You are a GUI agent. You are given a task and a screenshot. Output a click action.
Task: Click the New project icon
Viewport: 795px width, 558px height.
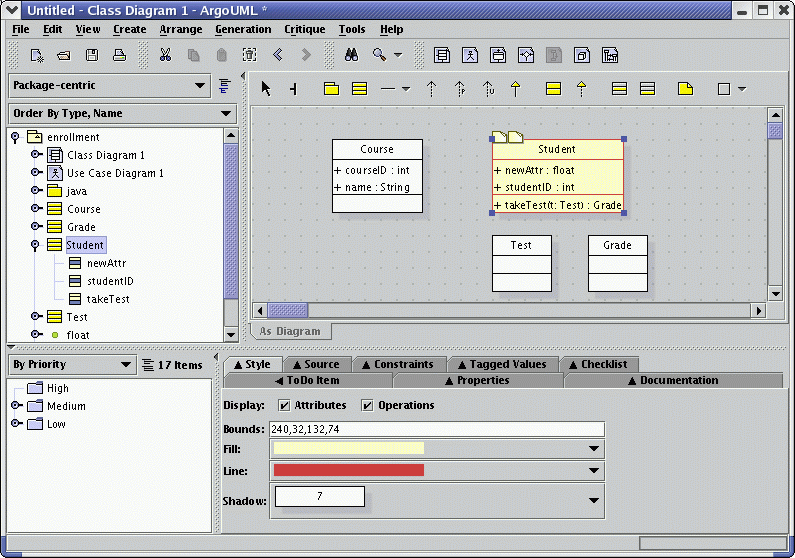point(37,55)
